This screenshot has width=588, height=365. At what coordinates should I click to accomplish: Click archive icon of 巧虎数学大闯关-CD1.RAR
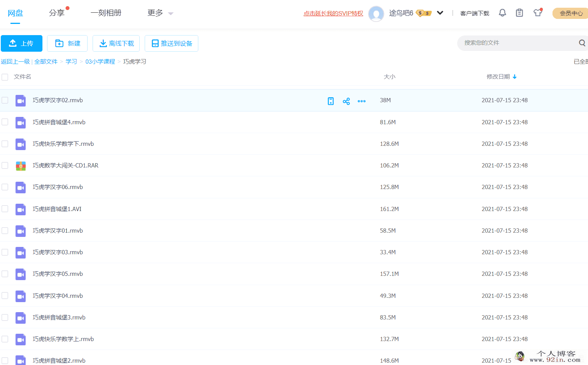coord(20,166)
